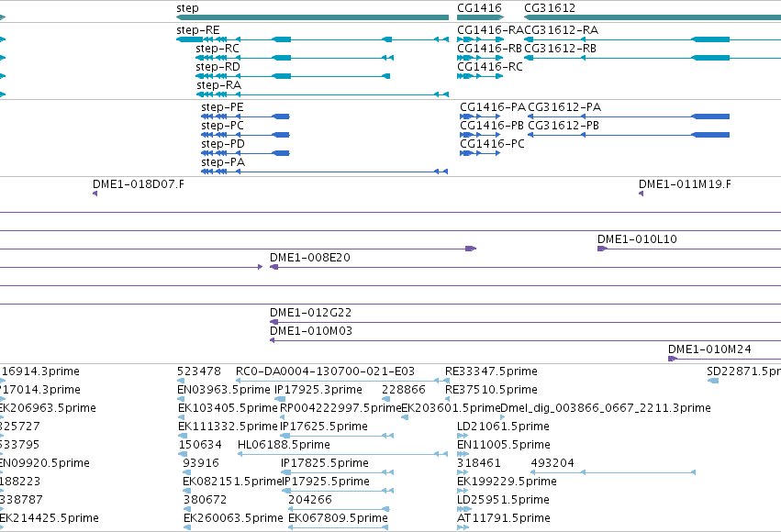
Task: Click the CG1416-PC protein label
Action: [492, 144]
